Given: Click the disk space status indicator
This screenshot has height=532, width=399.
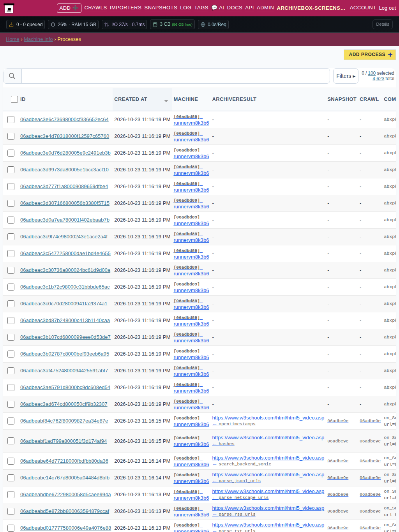Looking at the screenshot, I should pos(172,25).
